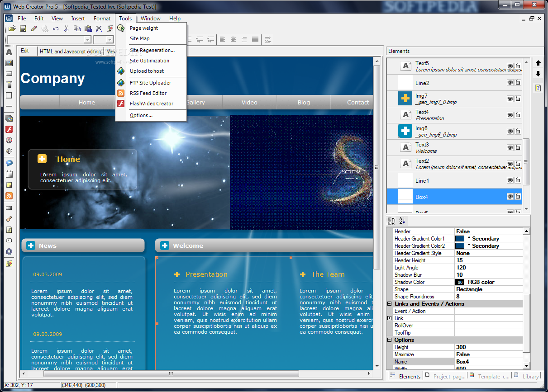The width and height of the screenshot is (548, 392).
Task: Open the font name combo box
Action: click(x=49, y=40)
